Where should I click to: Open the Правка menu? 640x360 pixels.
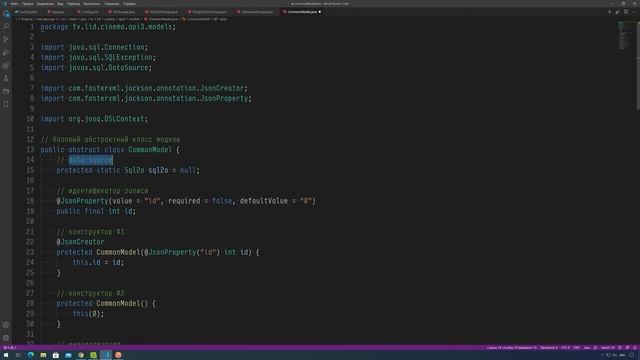pos(28,4)
